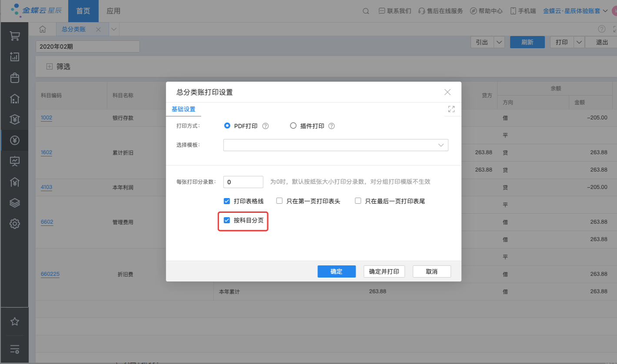Toggle the 打印表格线 checkbox
Viewport: 617px width, 364px height.
[227, 201]
